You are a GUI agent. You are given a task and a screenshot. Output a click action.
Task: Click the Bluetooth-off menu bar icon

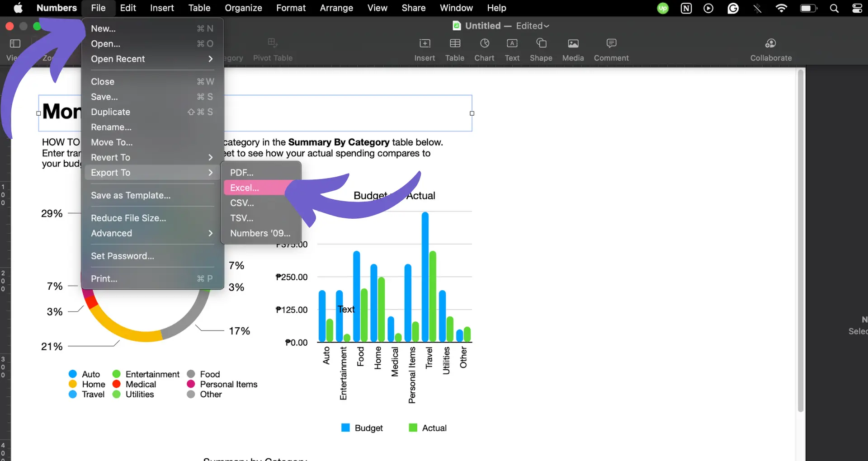coord(757,8)
